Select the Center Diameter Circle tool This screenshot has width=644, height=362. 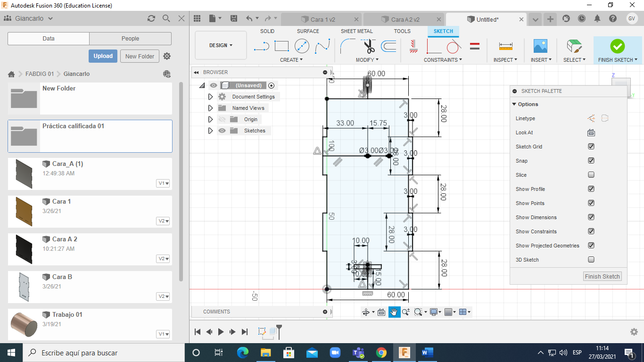(302, 46)
